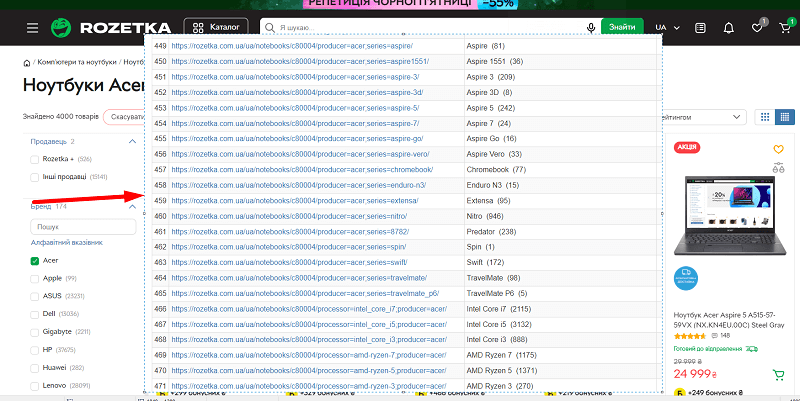Open the series=swift URL in row 463
800x401 pixels.
click(289, 262)
